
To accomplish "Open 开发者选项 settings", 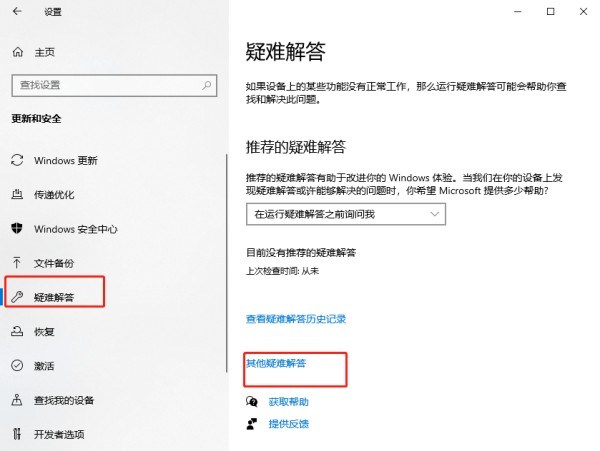I will pyautogui.click(x=59, y=434).
